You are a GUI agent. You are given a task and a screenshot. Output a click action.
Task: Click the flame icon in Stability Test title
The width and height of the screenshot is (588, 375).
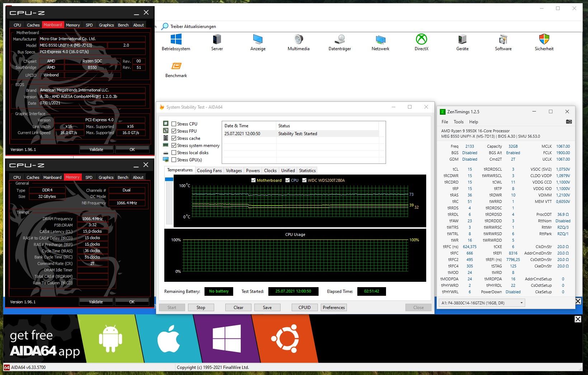pyautogui.click(x=162, y=107)
